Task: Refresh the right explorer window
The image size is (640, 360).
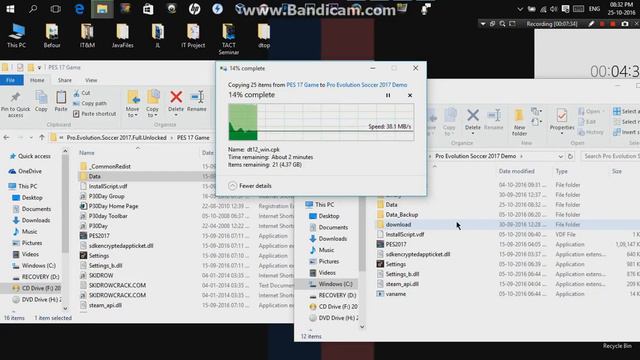Action: coord(570,156)
